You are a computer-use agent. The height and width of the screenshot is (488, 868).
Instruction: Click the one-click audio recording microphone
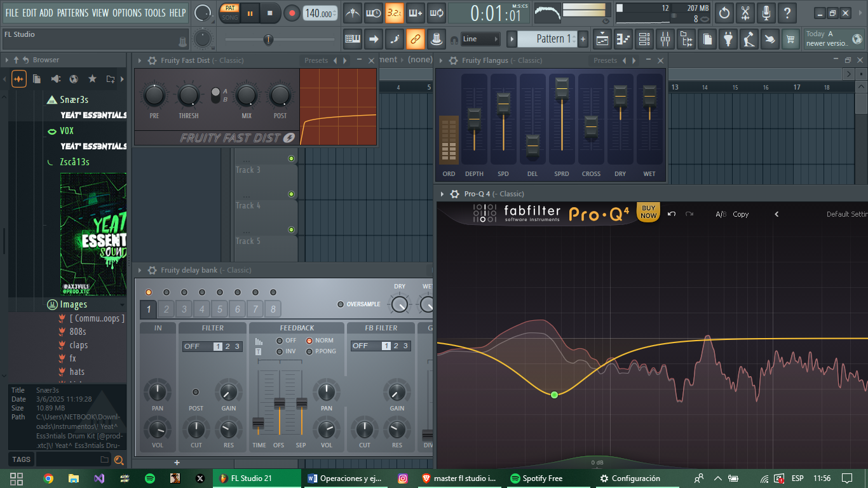point(766,13)
